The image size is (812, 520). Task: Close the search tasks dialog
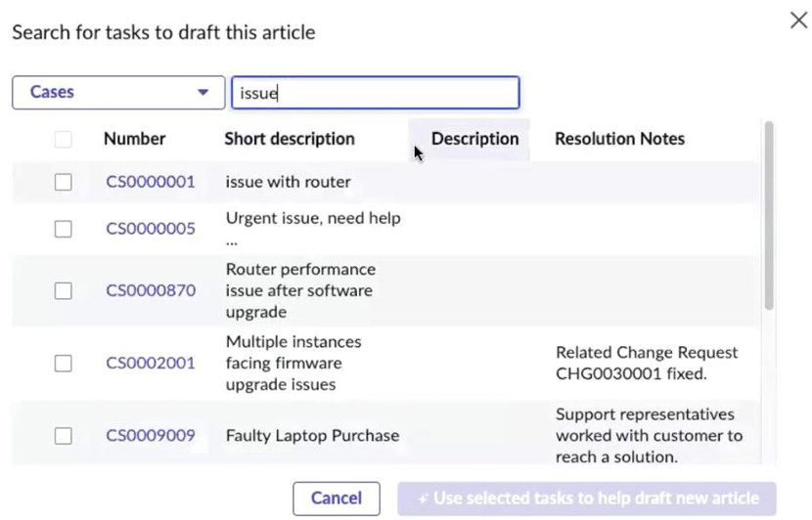point(798,21)
